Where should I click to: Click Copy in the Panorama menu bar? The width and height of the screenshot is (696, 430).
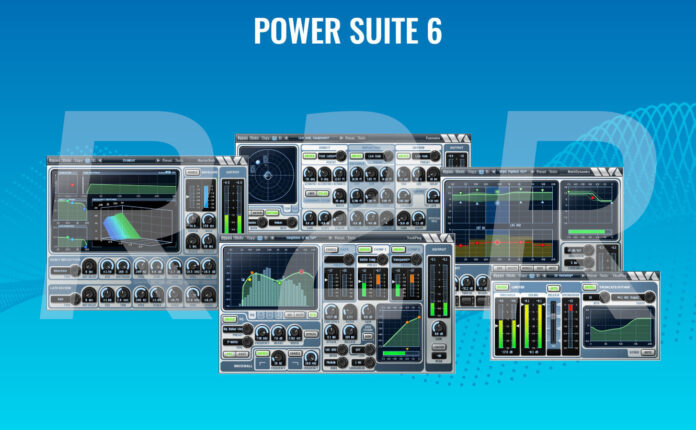265,138
